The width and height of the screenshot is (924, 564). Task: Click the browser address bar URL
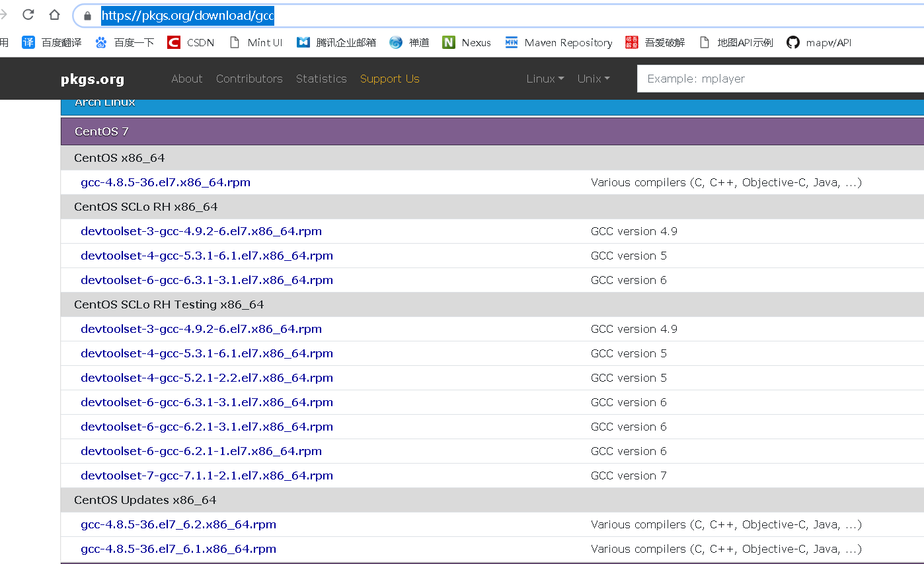pyautogui.click(x=188, y=16)
